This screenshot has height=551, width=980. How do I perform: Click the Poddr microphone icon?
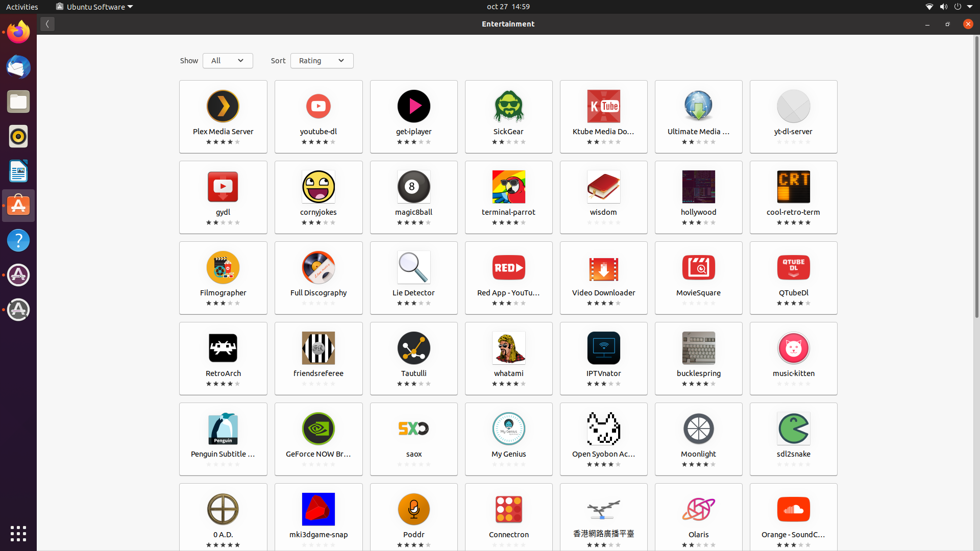[413, 509]
